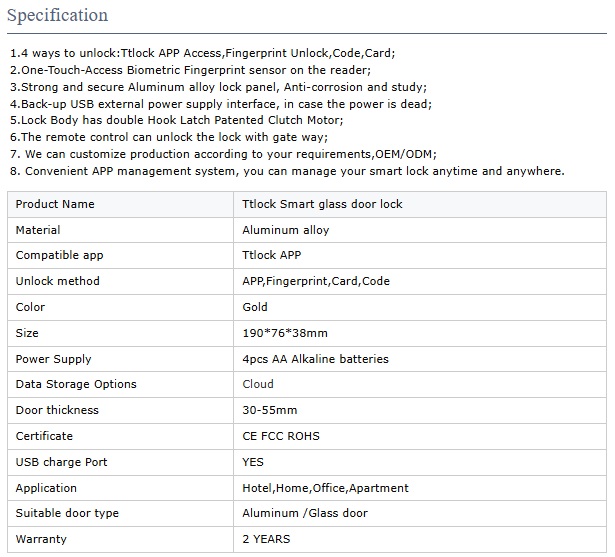Click the Gold value cell
Viewport: 615px width, 557px height.
pyautogui.click(x=420, y=307)
